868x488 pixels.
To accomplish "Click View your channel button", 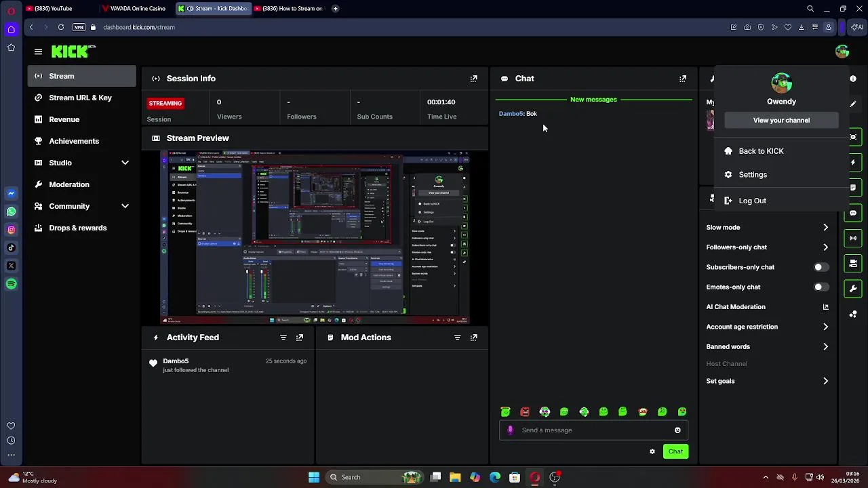I will click(781, 120).
